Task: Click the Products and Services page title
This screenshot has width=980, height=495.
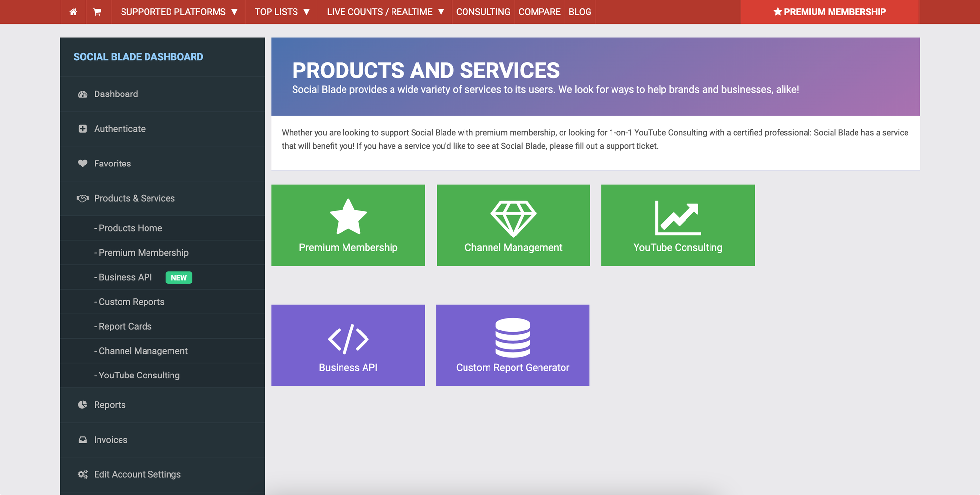Action: coord(426,71)
